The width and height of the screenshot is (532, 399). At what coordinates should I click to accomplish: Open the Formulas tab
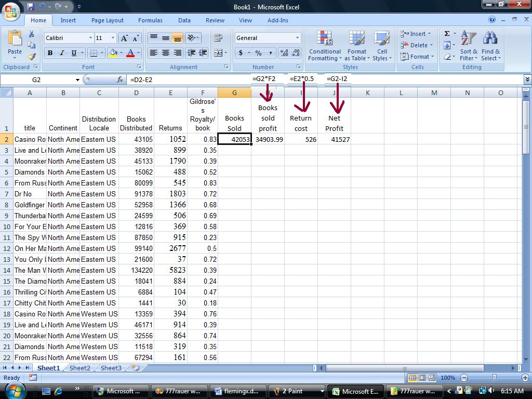pyautogui.click(x=150, y=20)
